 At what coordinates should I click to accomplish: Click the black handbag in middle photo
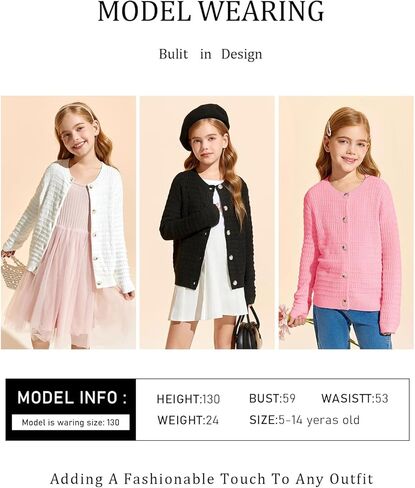coord(247,328)
